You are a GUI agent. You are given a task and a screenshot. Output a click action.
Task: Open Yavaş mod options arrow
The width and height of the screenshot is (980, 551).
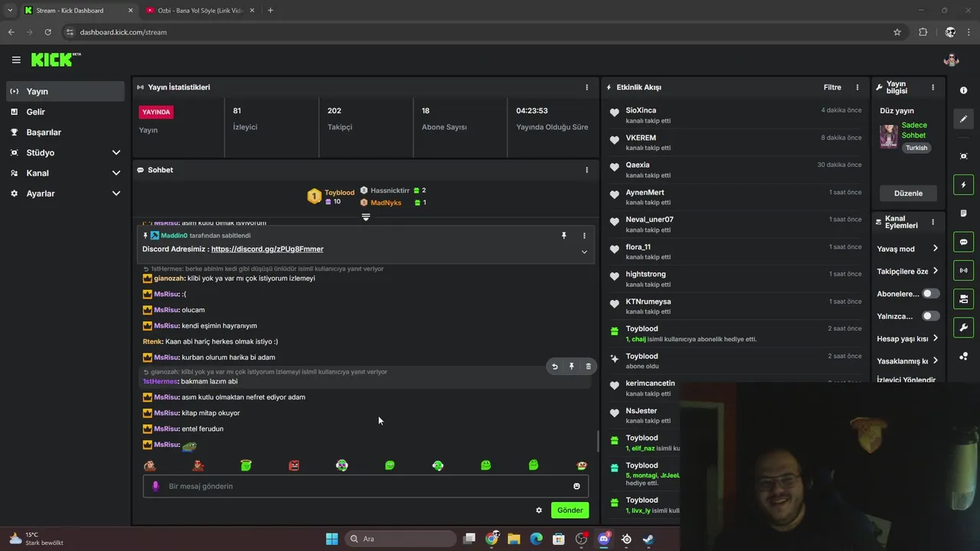coord(935,249)
